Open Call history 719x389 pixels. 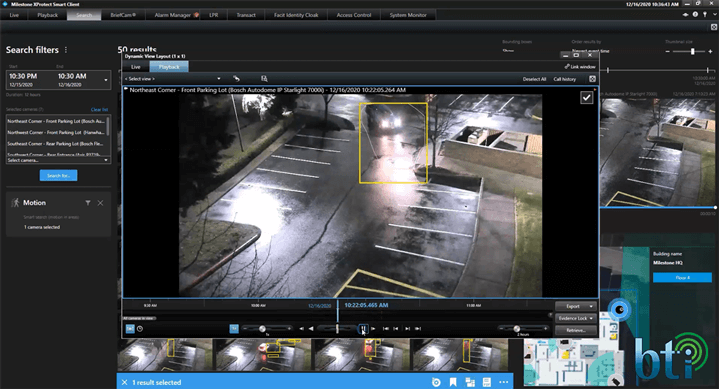coord(564,79)
